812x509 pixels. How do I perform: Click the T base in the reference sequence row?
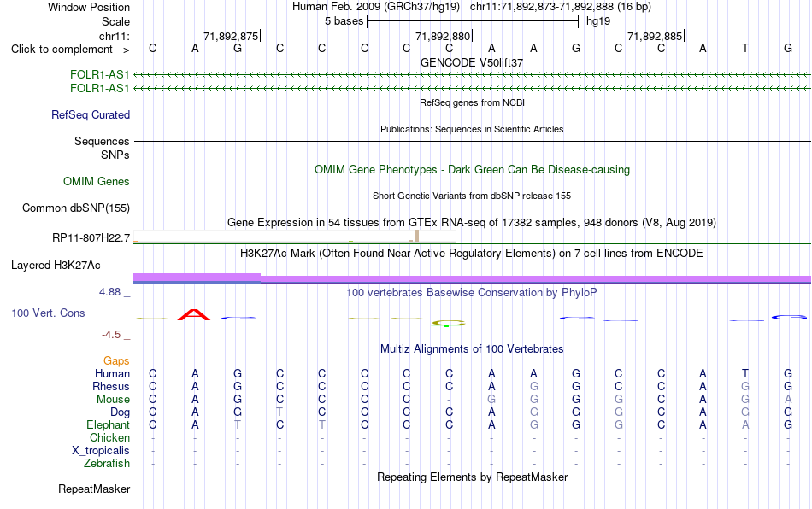tap(745, 48)
